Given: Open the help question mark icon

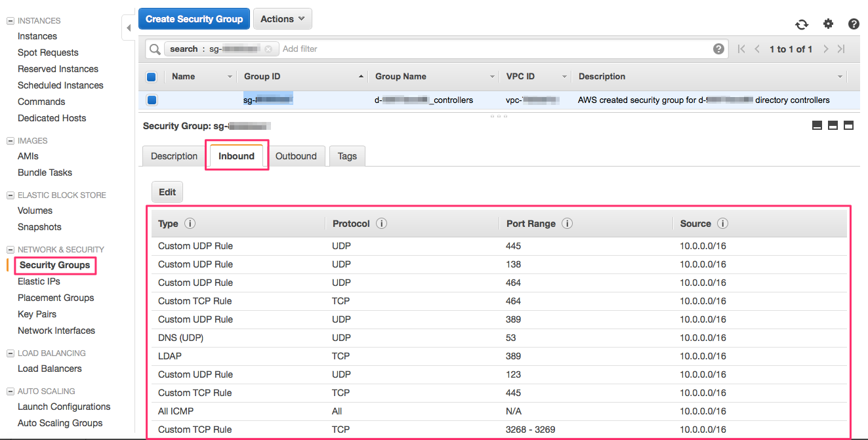Looking at the screenshot, I should tap(854, 23).
